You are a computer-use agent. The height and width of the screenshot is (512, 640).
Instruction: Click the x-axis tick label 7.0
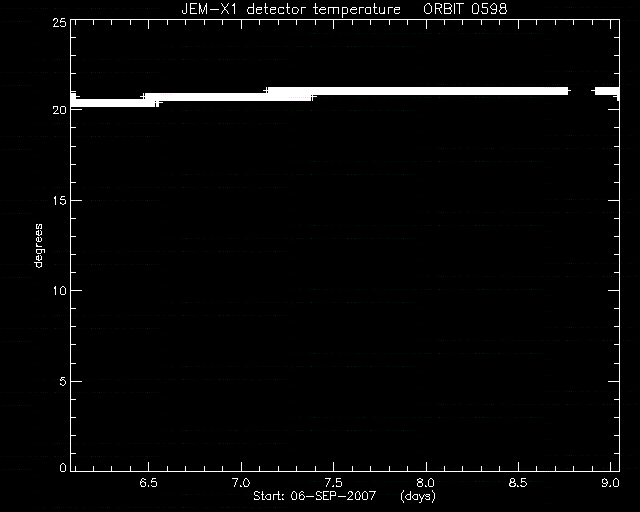click(x=241, y=483)
